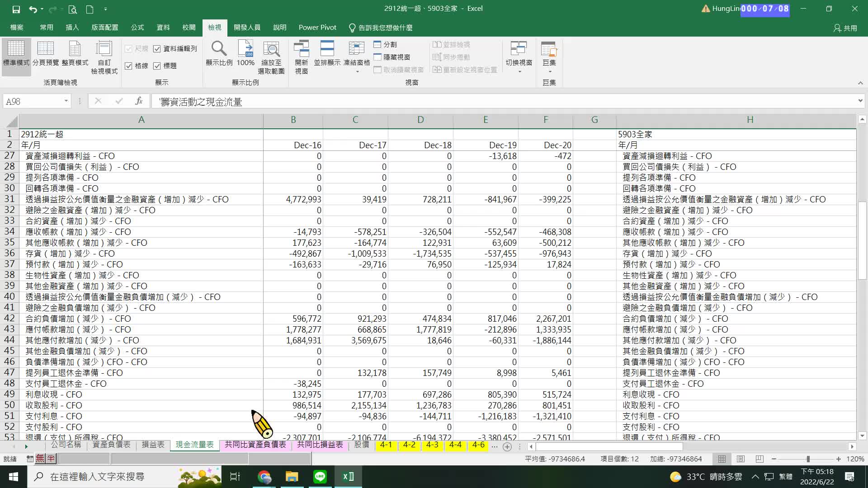Open the Power Pivot ribbon tab
868x488 pixels.
click(317, 28)
